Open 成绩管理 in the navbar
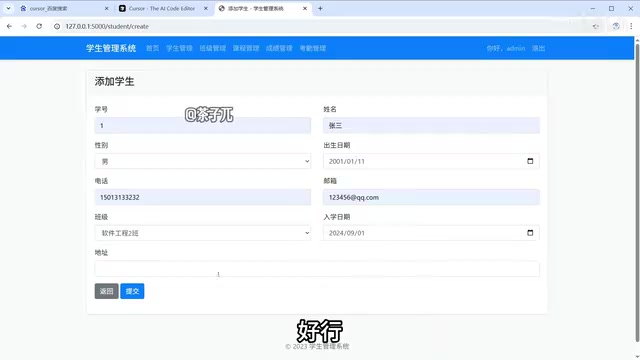 pos(279,48)
